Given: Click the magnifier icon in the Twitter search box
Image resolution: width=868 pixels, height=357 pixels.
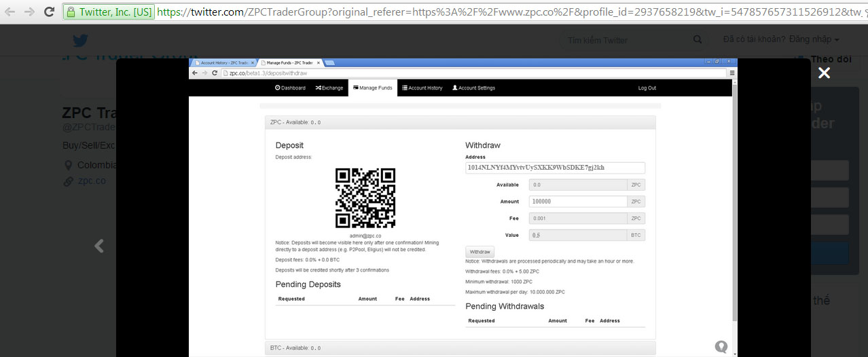Looking at the screenshot, I should [x=698, y=40].
